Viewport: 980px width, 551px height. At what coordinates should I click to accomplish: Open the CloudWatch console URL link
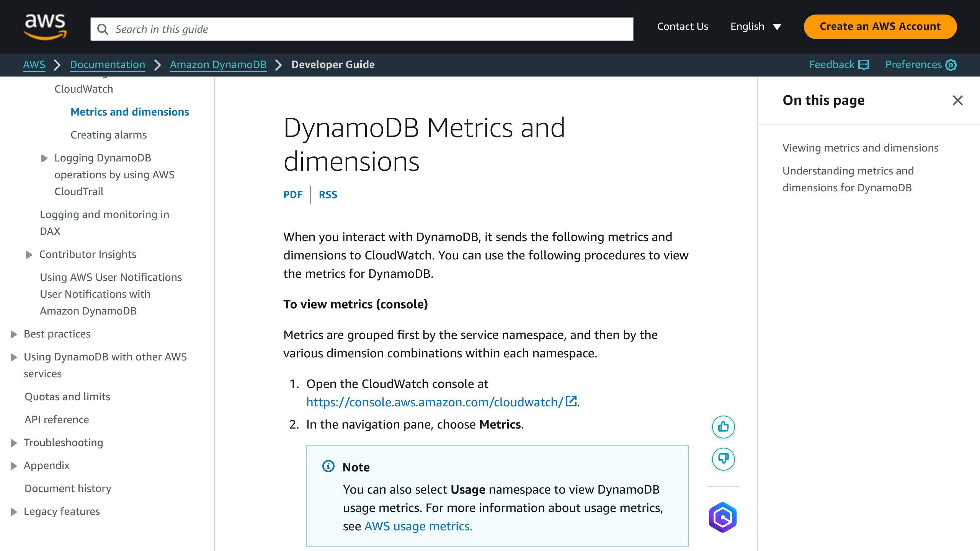(x=435, y=402)
